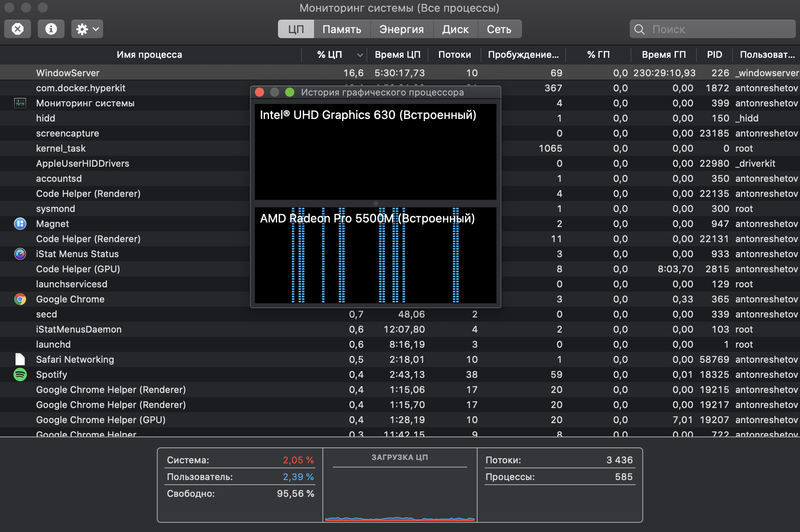Click the Magnet app icon
The image size is (800, 532).
coord(20,224)
